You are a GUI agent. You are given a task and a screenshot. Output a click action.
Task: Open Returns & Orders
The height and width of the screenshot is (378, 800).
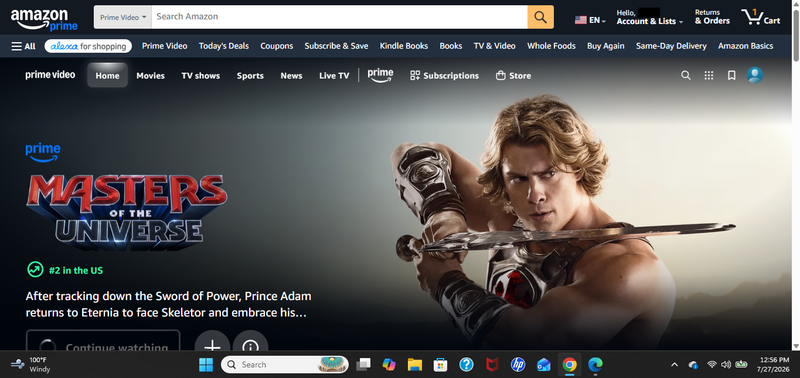(712, 17)
